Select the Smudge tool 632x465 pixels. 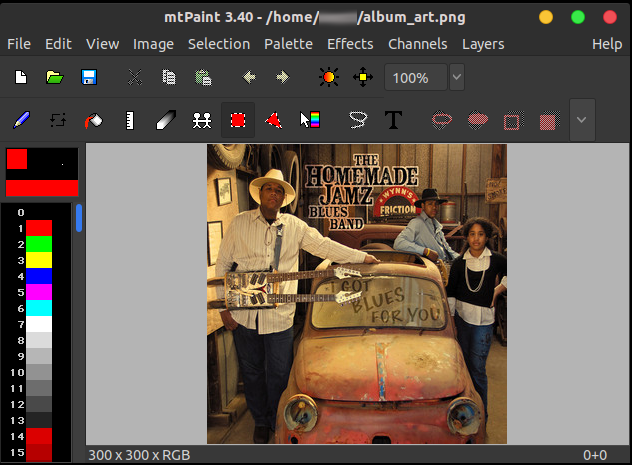tap(166, 120)
